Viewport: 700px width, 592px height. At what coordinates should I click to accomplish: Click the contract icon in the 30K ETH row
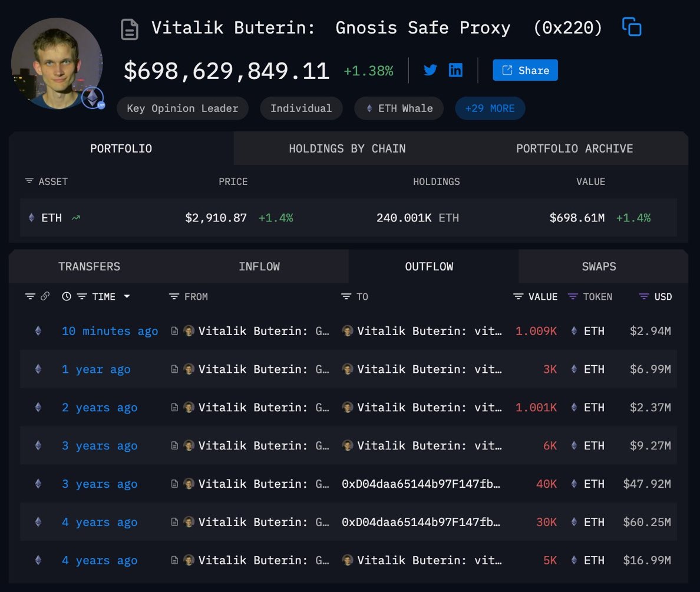point(174,522)
